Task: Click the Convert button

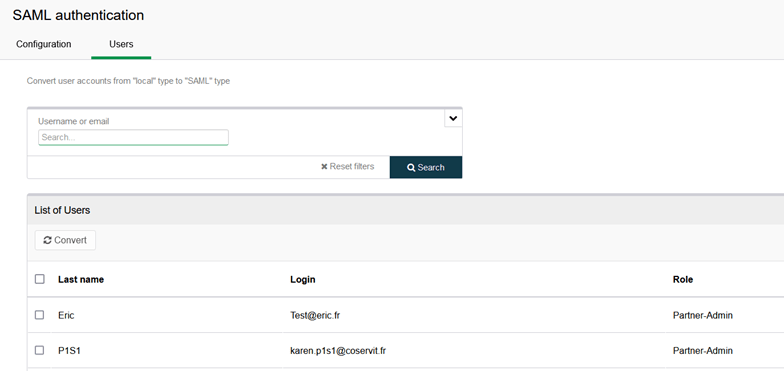Action: pos(65,240)
